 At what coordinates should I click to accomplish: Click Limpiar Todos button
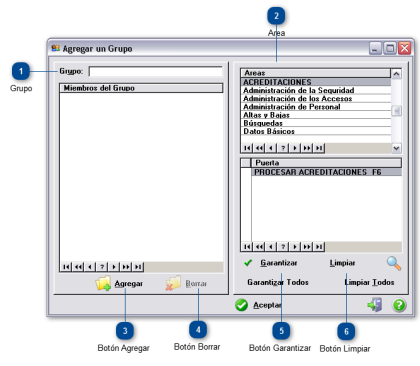[x=369, y=282]
